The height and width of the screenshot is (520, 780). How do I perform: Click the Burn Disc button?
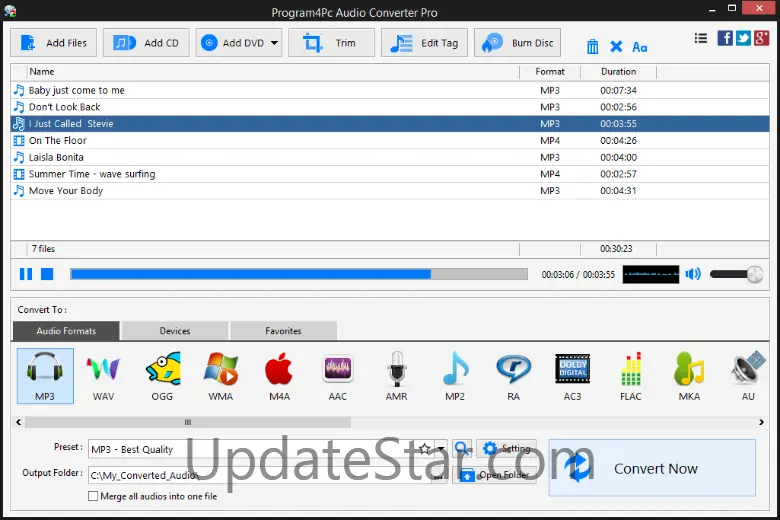point(517,43)
